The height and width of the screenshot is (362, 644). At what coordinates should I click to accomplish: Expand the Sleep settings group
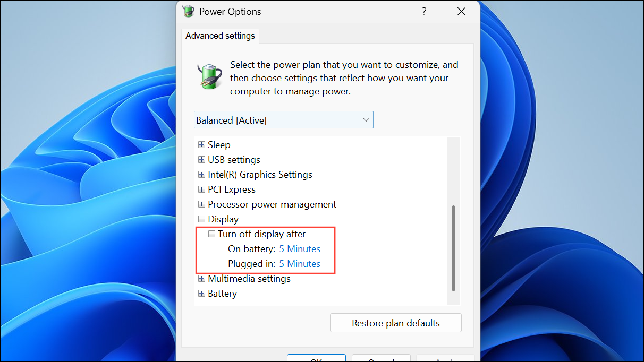click(x=201, y=144)
